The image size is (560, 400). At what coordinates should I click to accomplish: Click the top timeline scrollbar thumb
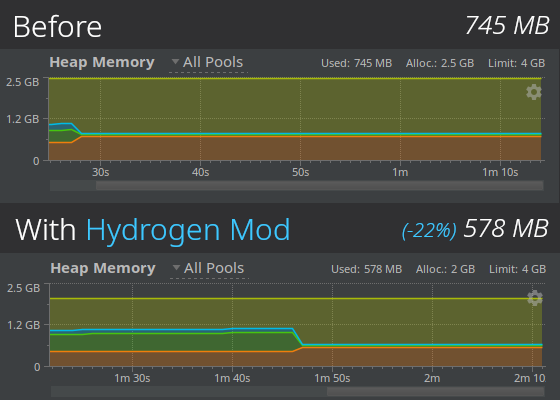(320, 185)
